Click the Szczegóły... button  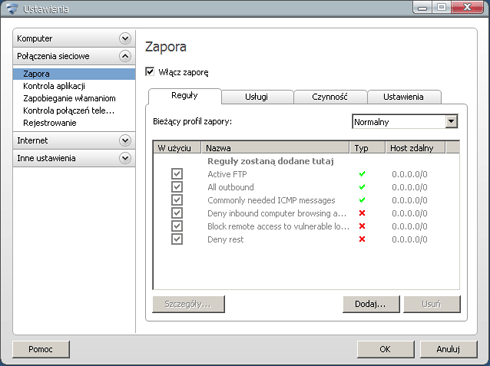188,304
